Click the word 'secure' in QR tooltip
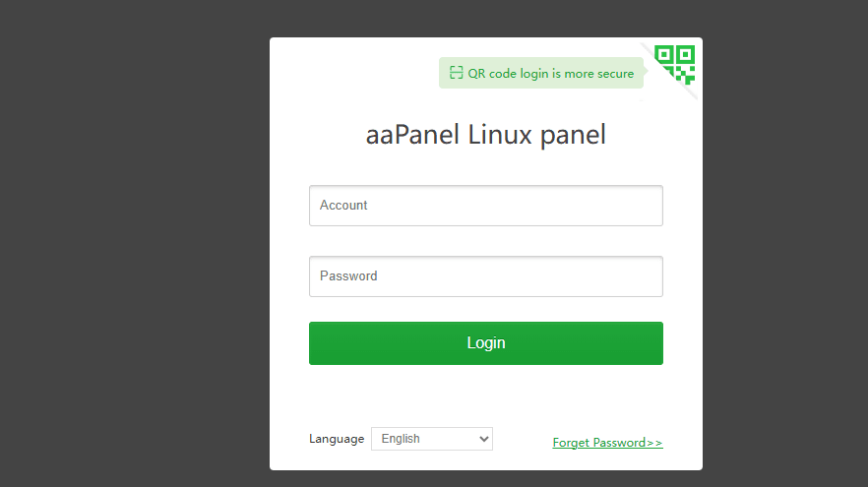The height and width of the screenshot is (487, 868). pyautogui.click(x=615, y=74)
